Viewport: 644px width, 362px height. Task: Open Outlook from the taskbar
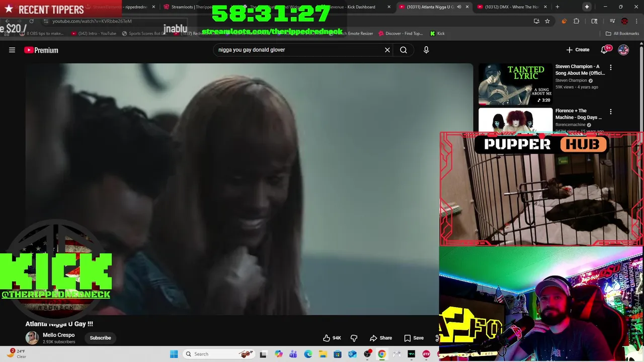(352, 354)
